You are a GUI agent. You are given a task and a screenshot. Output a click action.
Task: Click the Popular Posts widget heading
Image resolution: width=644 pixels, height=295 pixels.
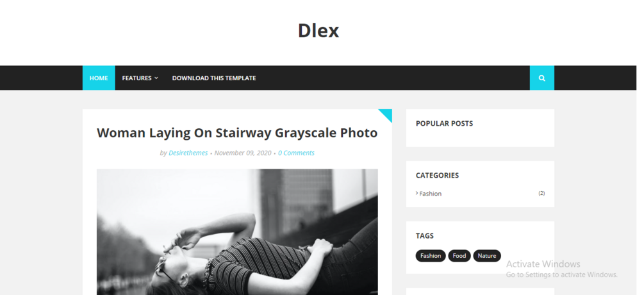coord(445,124)
